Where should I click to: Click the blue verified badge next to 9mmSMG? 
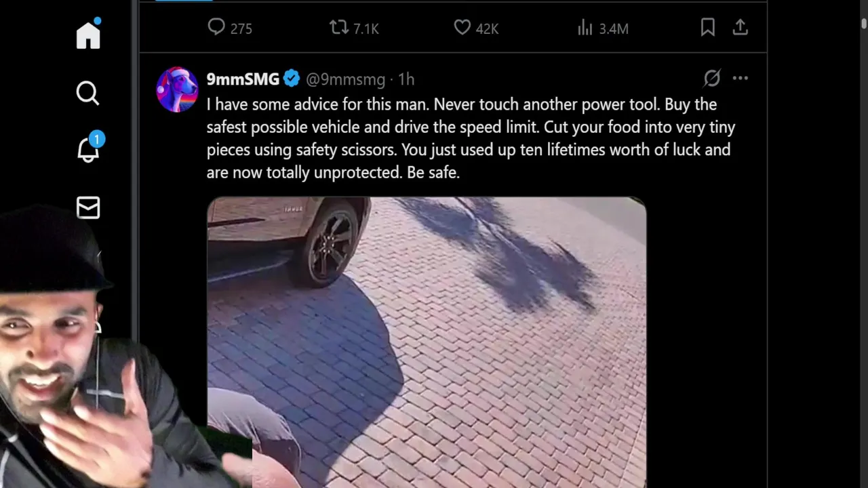point(292,79)
